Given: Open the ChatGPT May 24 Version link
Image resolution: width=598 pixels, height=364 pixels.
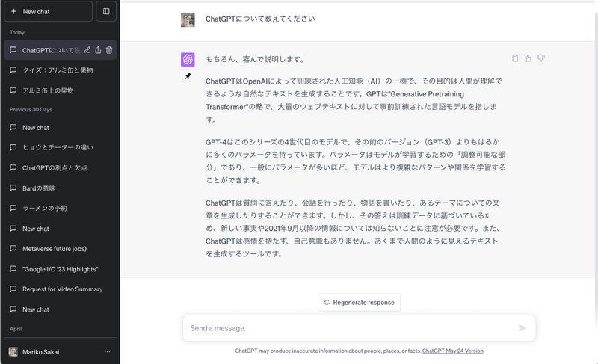Looking at the screenshot, I should tap(453, 351).
